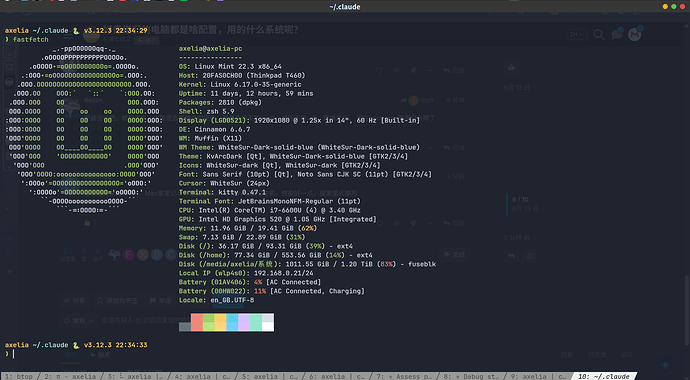This screenshot has width=690, height=380.
Task: Click 'Cinnamon 6.6.7' DE value
Action: pyautogui.click(x=222, y=129)
